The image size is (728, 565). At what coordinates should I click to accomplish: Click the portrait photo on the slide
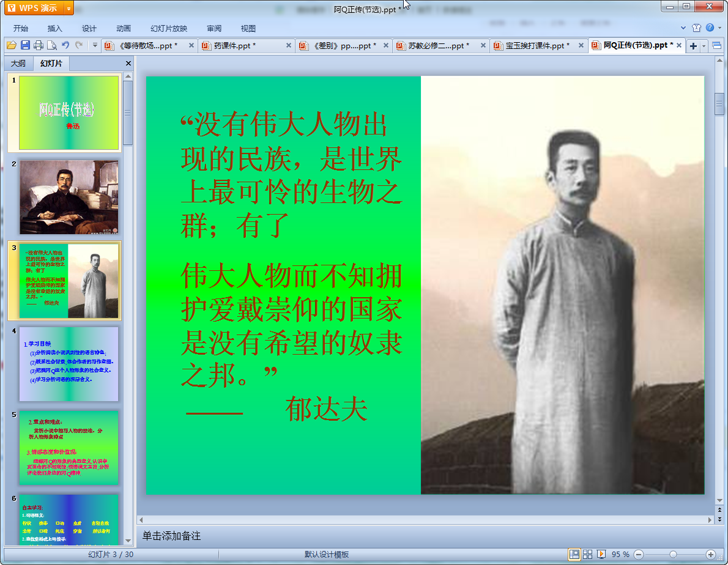(563, 285)
